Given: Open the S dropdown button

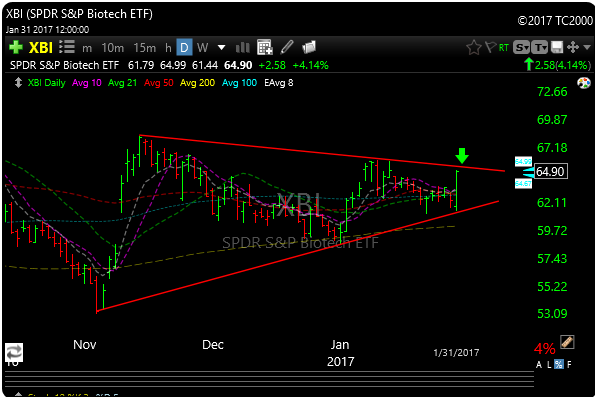Looking at the screenshot, I should (521, 47).
